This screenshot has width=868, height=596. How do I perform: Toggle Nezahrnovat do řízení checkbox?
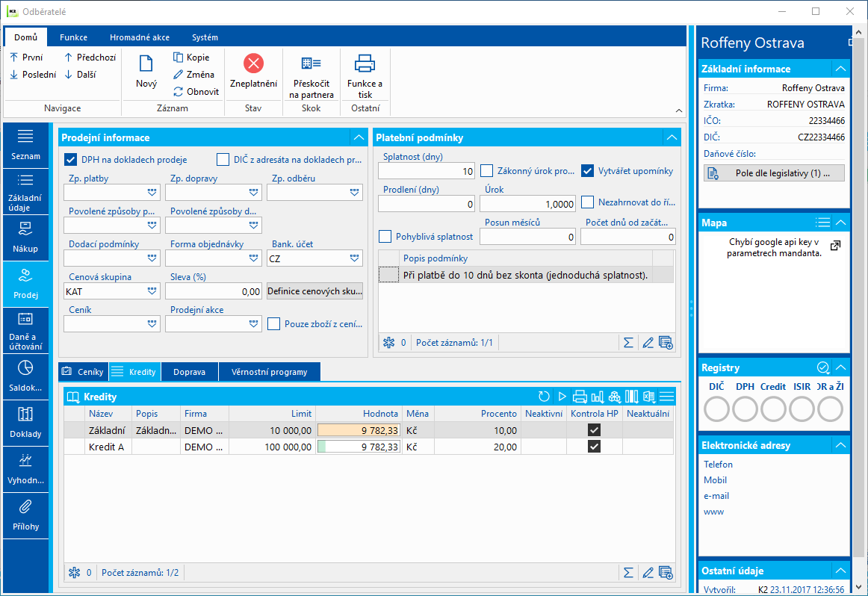587,202
